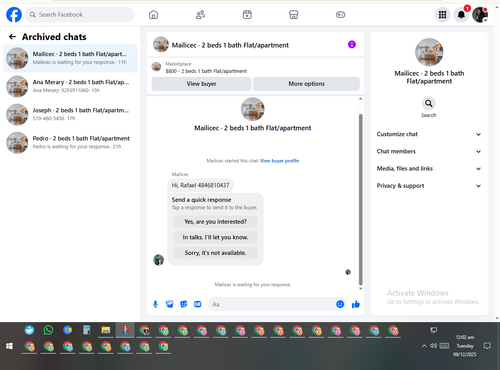Open the Calculator app in taskbar
Image resolution: width=500 pixels, height=370 pixels.
tap(87, 330)
